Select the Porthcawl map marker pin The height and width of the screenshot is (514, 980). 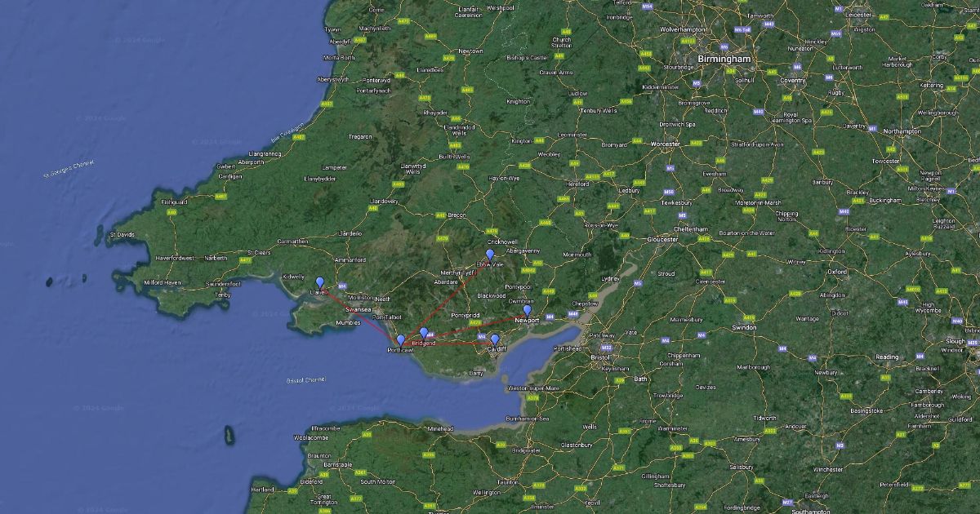(400, 340)
